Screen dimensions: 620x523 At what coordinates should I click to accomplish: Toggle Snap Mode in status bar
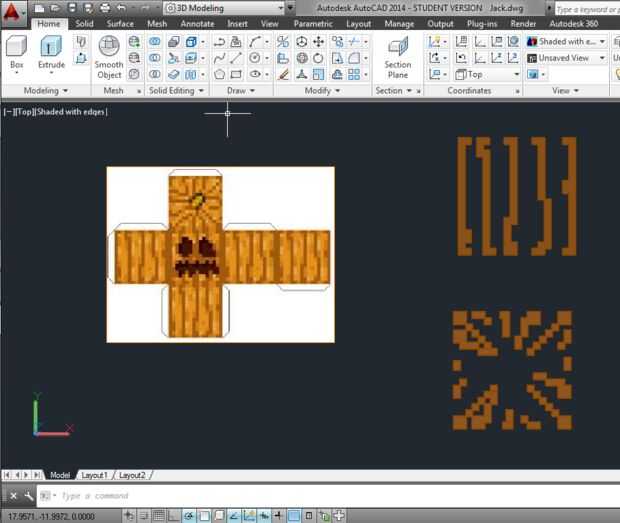click(144, 515)
